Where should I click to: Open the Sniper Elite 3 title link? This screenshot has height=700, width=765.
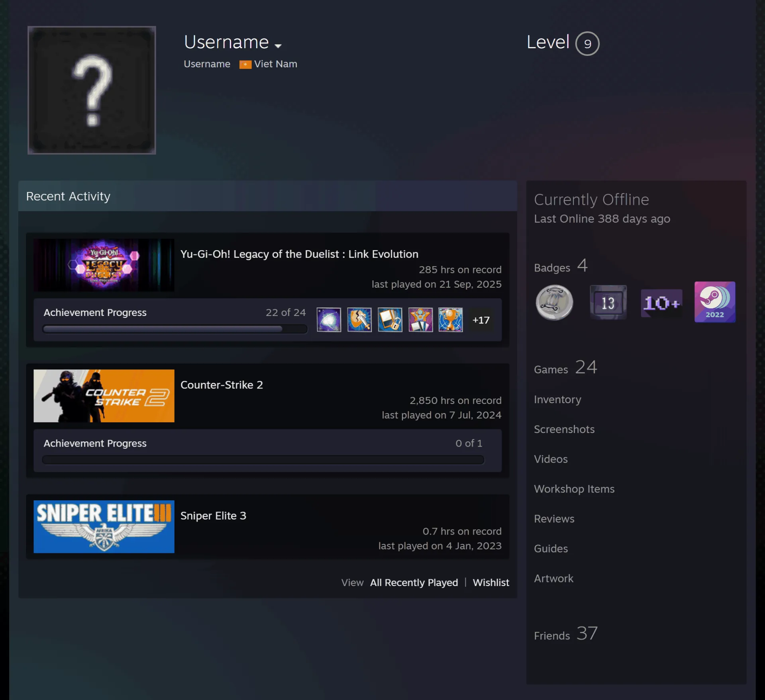pyautogui.click(x=213, y=516)
